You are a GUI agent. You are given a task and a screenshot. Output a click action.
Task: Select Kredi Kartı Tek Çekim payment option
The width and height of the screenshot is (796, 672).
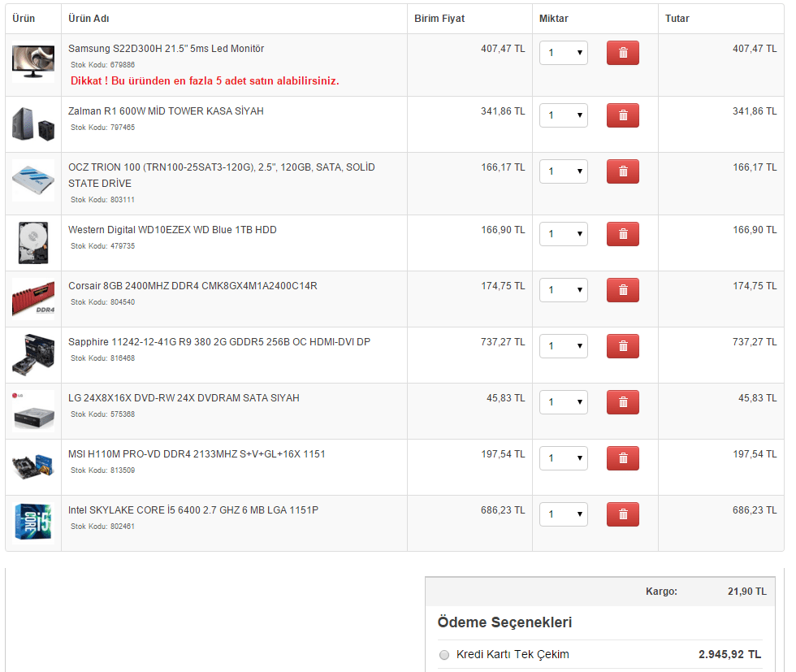(x=444, y=655)
